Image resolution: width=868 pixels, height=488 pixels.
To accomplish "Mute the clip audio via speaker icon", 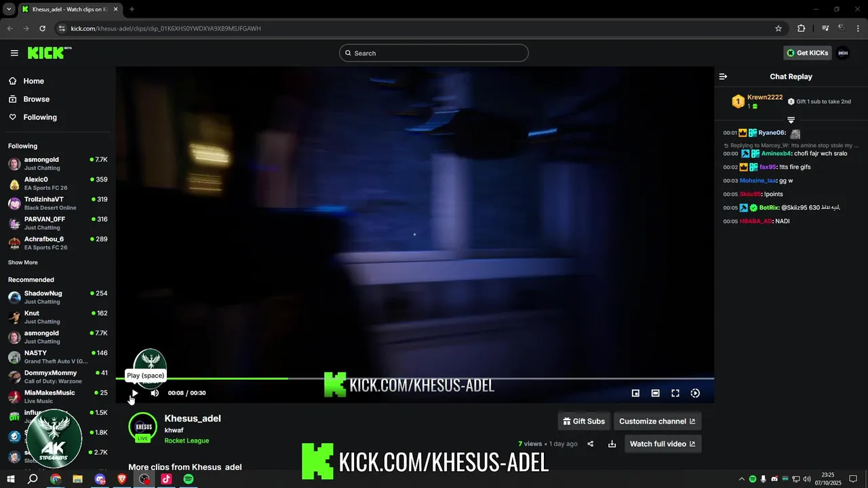I will coord(155,393).
